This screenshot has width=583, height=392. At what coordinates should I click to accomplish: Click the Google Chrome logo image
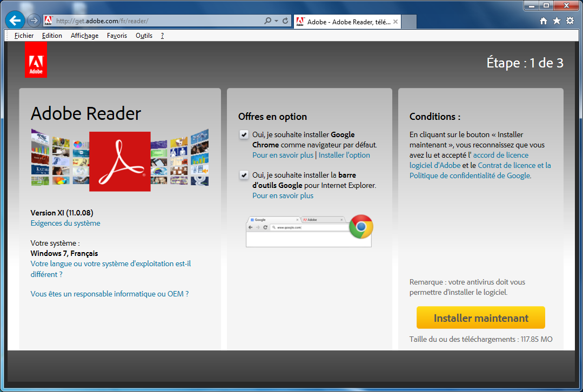pos(360,226)
